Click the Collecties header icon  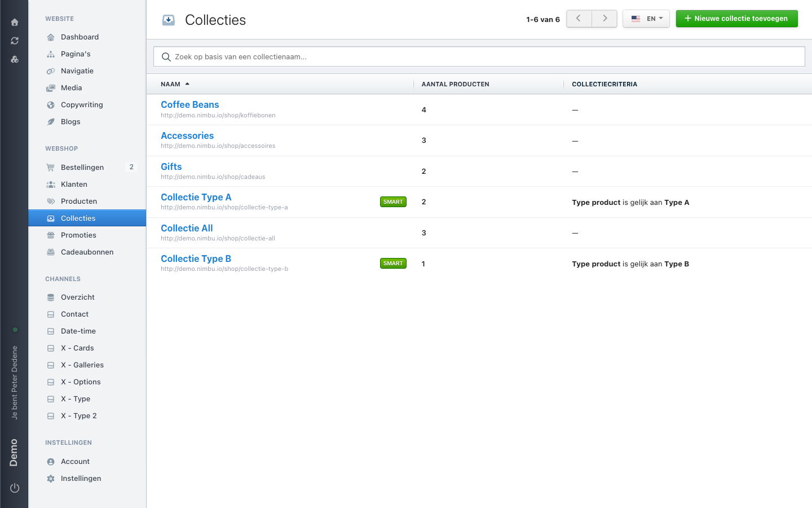169,20
